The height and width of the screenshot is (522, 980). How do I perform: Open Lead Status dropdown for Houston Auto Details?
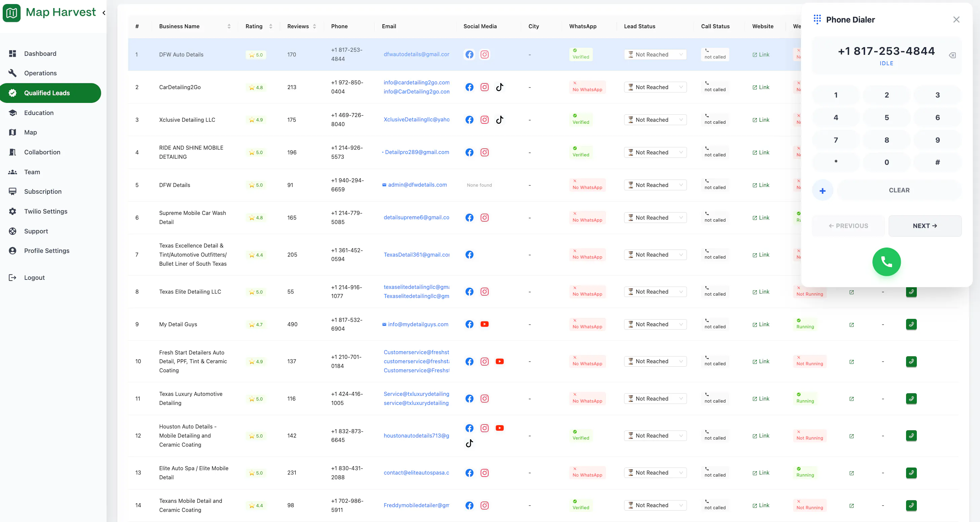coord(655,436)
